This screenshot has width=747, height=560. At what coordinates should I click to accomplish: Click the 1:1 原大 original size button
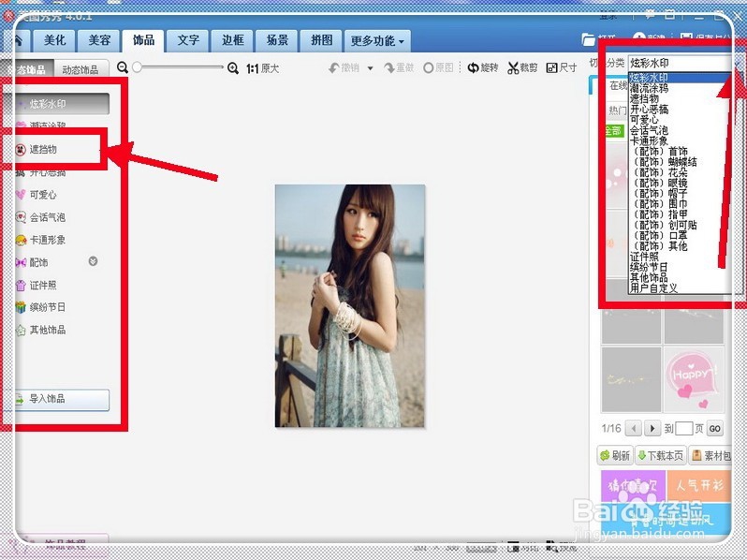coord(262,68)
